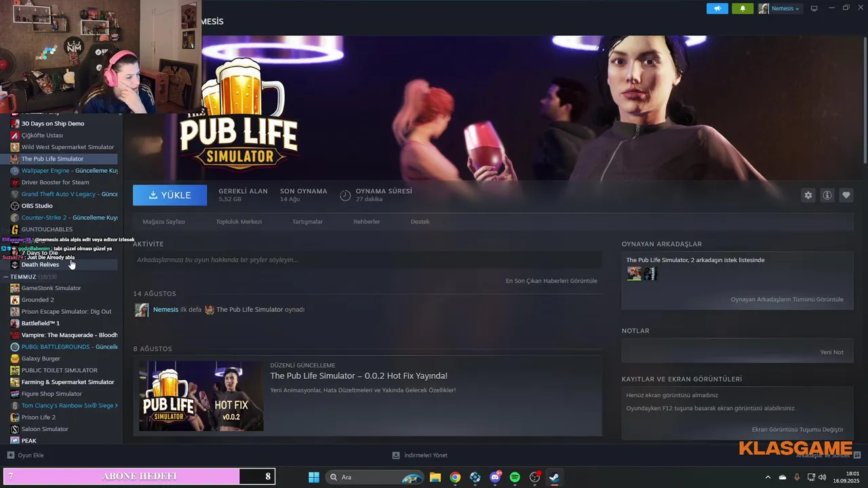Image resolution: width=868 pixels, height=488 pixels.
Task: Select PUBLIC TOILET SIMULATOR icon
Action: coord(15,370)
